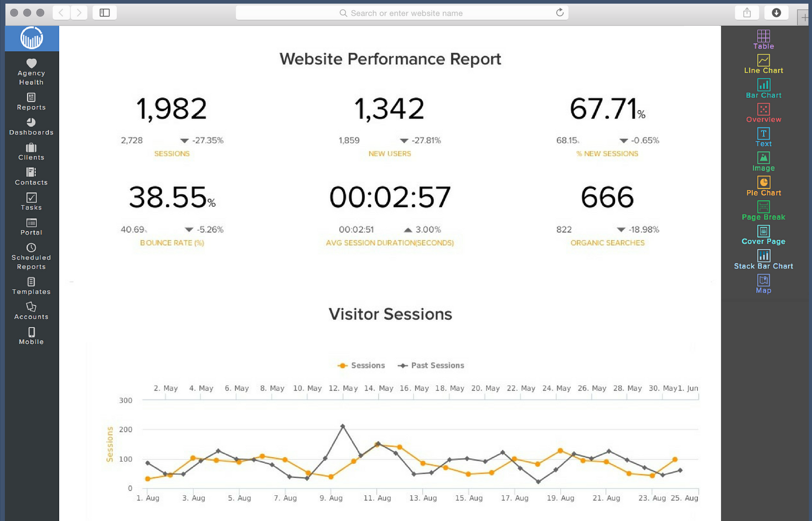
Task: Select the Stack Bar Chart element
Action: (x=764, y=259)
